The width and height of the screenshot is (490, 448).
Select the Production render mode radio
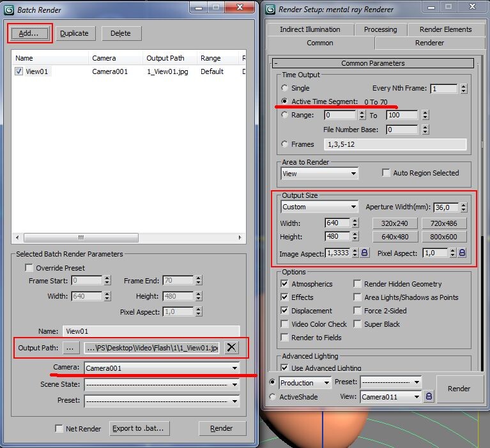[272, 382]
